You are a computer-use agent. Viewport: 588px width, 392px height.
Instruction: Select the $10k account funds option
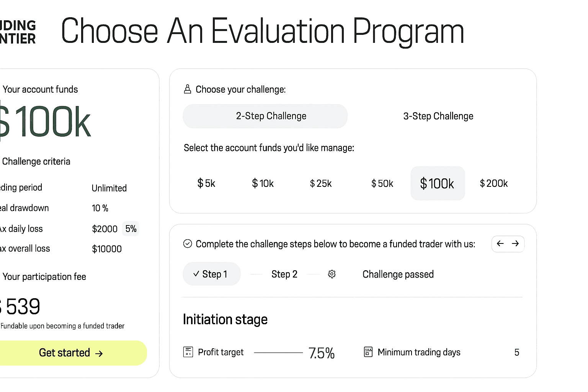[263, 183]
